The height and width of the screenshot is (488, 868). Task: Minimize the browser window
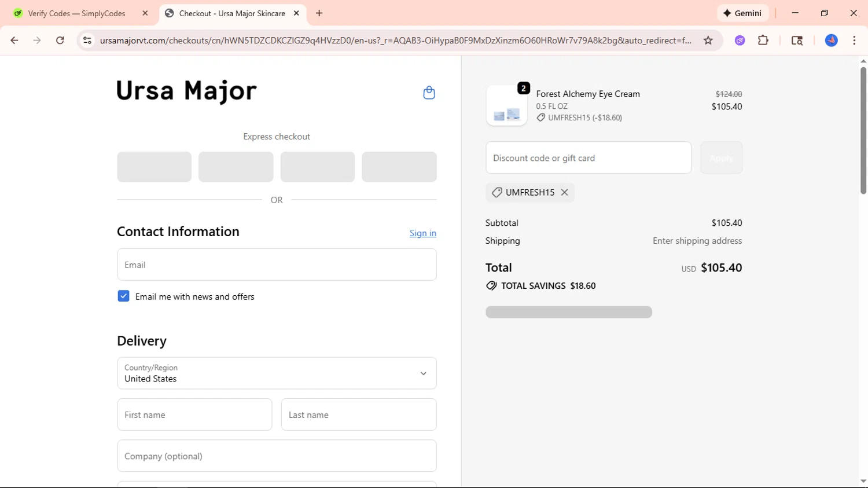[x=795, y=13]
